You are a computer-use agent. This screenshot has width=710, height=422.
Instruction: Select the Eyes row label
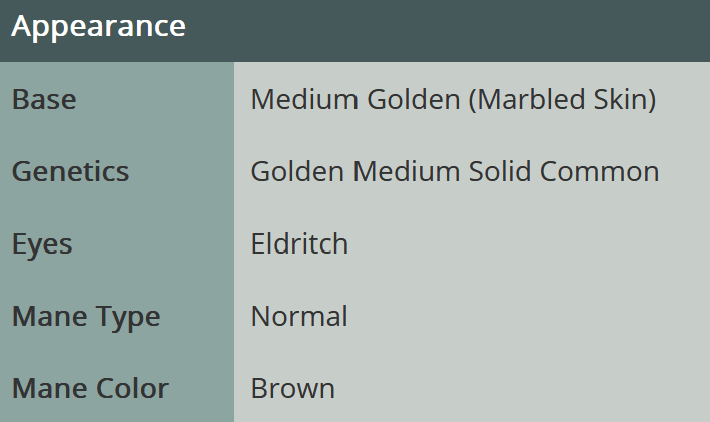(42, 244)
